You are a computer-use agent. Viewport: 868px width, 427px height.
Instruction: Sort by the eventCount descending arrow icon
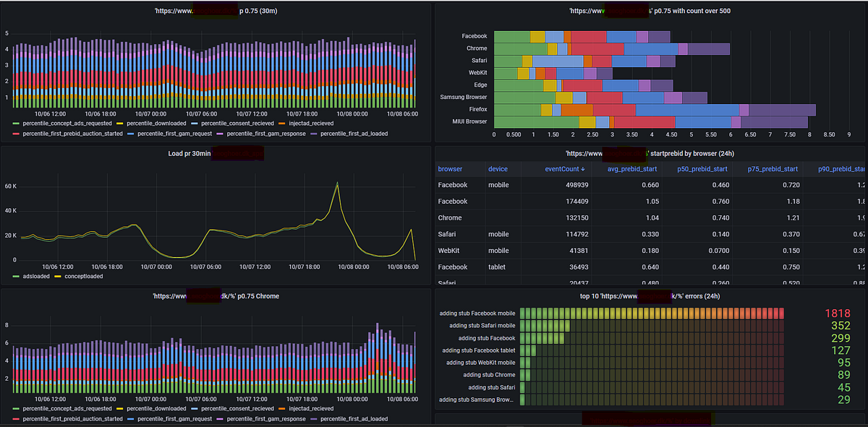583,168
